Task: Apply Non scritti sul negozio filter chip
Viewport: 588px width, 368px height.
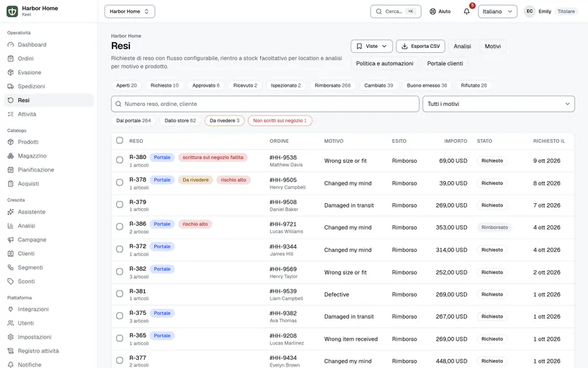Action: 280,121
